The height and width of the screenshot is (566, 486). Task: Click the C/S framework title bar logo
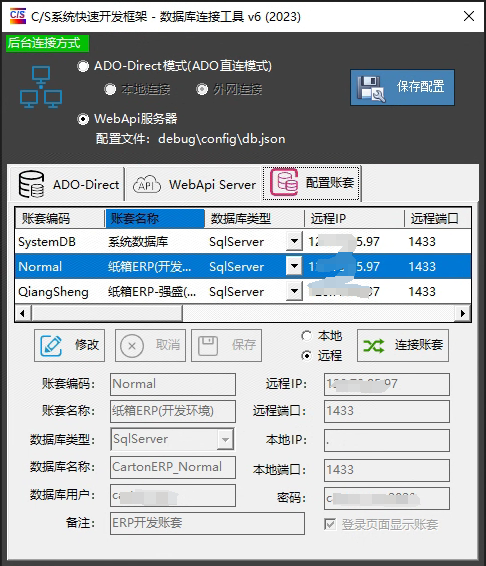tap(18, 16)
